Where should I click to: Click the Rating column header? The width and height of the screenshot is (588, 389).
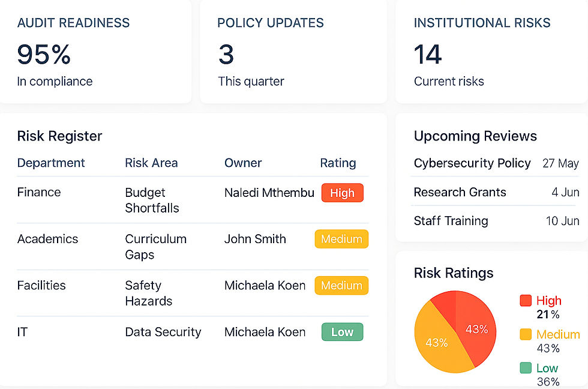click(x=338, y=163)
